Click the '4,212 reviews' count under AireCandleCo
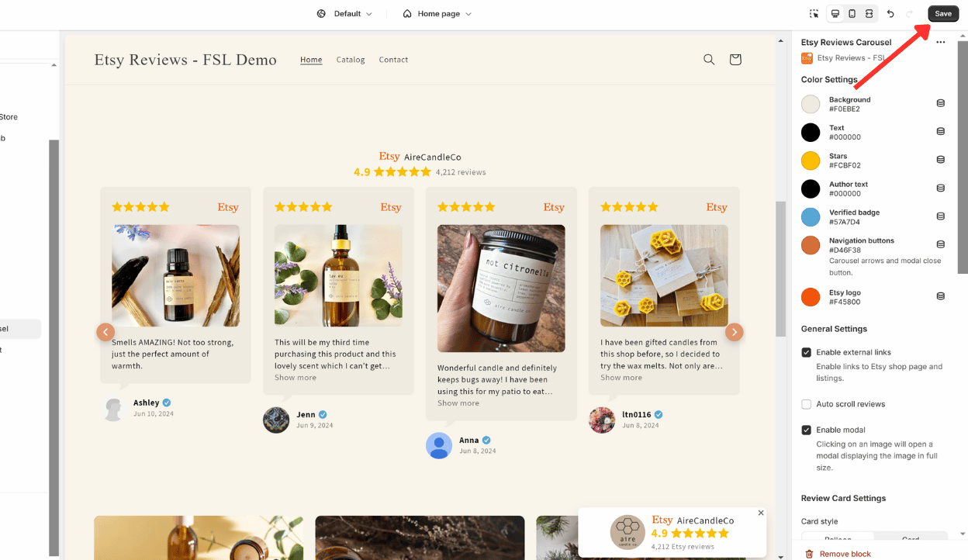This screenshot has height=560, width=968. tap(461, 172)
